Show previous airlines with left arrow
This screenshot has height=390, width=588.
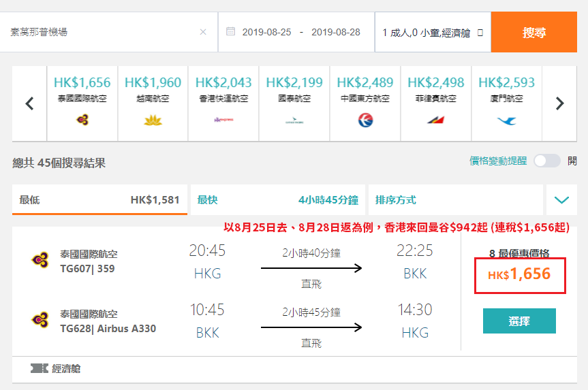[x=29, y=103]
